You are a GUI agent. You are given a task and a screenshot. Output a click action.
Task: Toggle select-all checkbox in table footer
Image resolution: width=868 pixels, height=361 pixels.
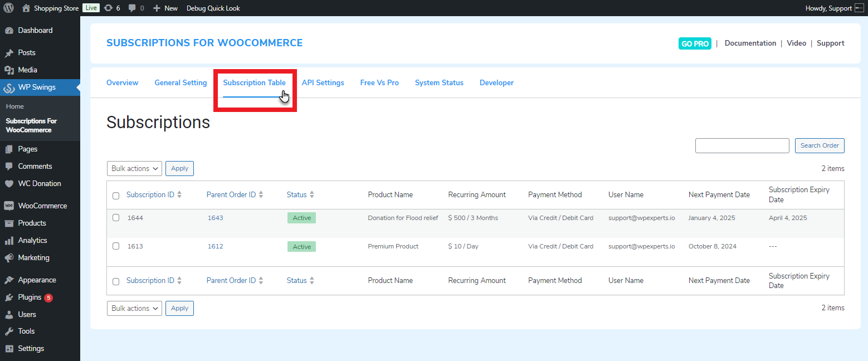coord(116,281)
